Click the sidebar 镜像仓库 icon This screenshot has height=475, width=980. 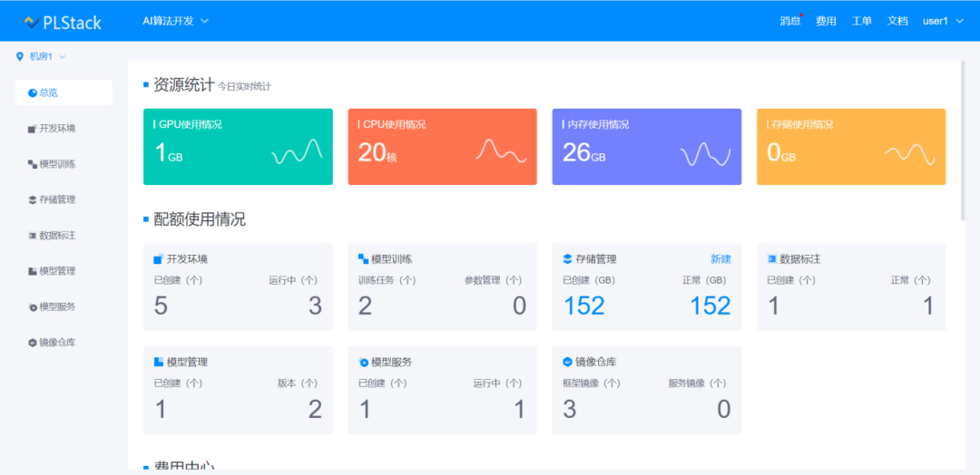tap(33, 343)
